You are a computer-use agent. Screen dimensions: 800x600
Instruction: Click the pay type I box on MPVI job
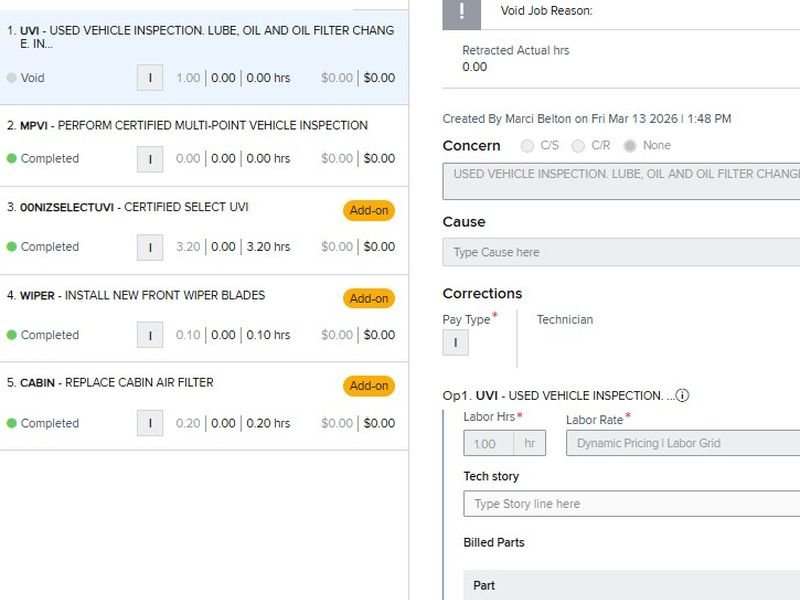click(150, 158)
